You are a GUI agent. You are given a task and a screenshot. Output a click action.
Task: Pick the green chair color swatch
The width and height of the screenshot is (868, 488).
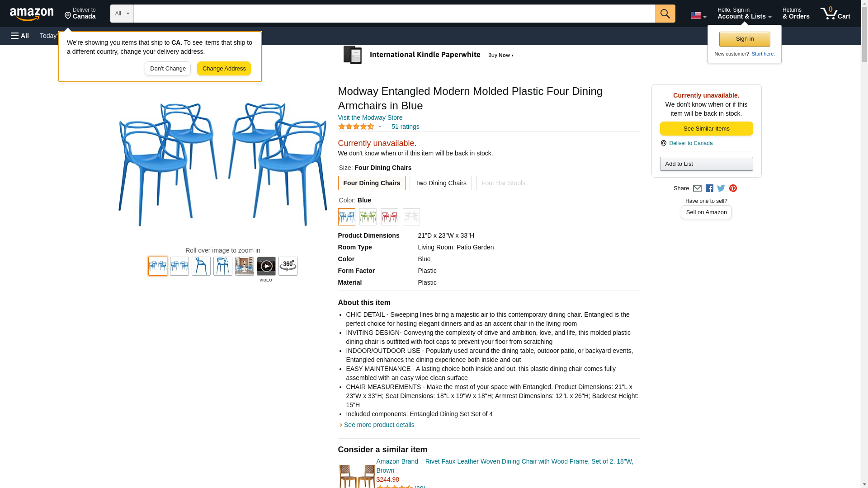click(368, 217)
